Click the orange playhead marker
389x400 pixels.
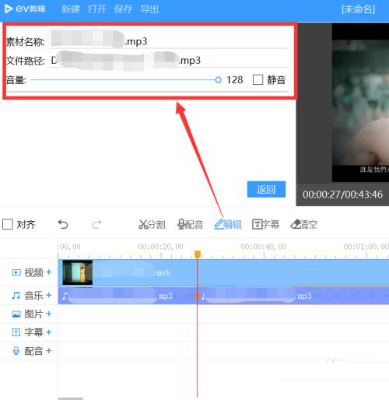[x=197, y=254]
